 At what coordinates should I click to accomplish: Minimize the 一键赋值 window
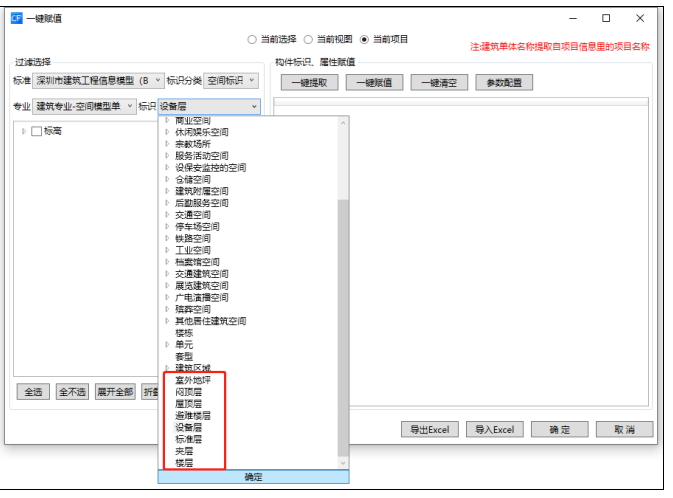573,18
